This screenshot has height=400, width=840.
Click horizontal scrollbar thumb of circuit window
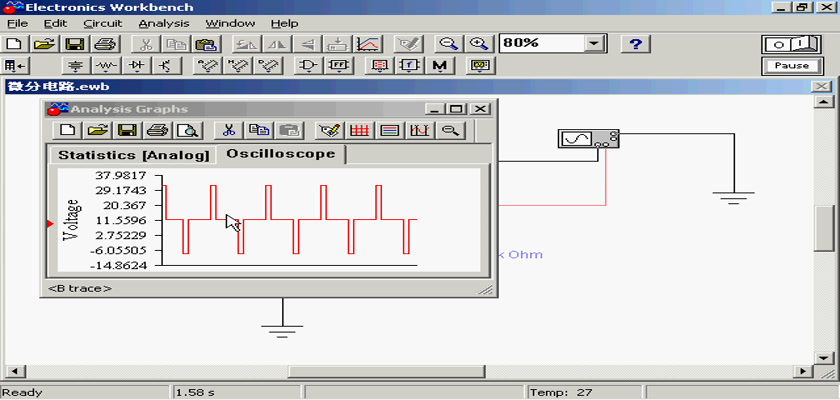[x=386, y=371]
